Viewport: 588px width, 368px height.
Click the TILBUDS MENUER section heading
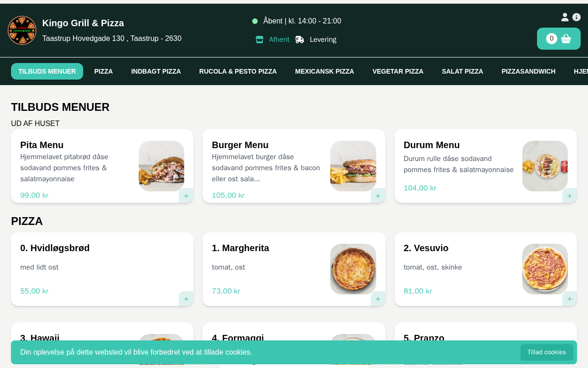click(x=60, y=107)
